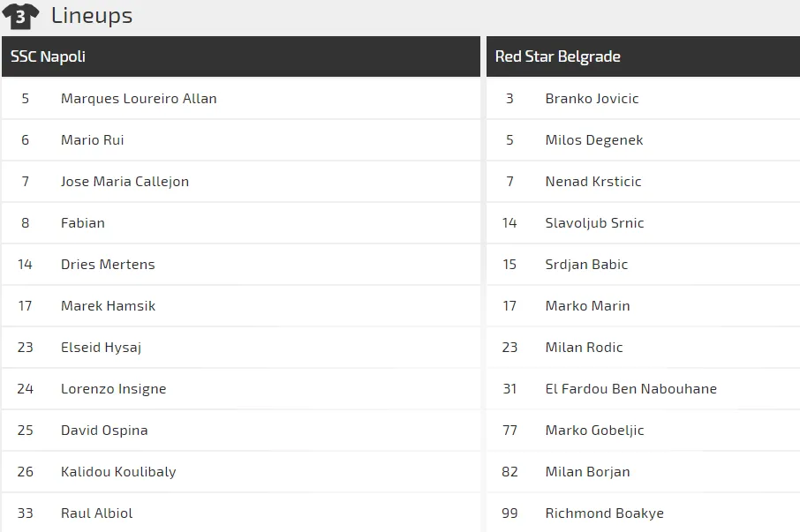Open Jose Maria Callejon's profile
This screenshot has width=800, height=532.
tap(125, 182)
